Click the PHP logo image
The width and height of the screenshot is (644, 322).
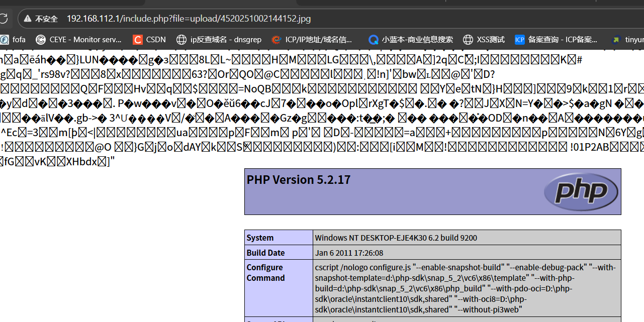pyautogui.click(x=581, y=191)
